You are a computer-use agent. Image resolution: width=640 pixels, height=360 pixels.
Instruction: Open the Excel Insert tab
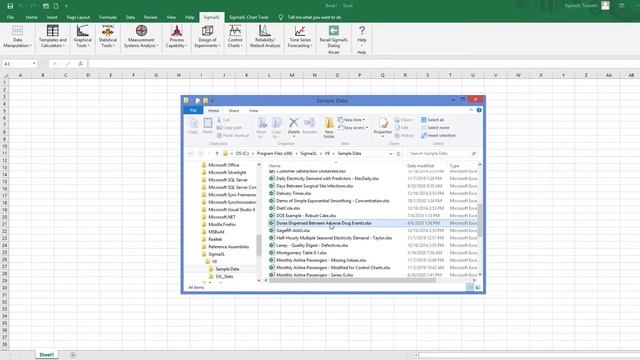point(52,17)
